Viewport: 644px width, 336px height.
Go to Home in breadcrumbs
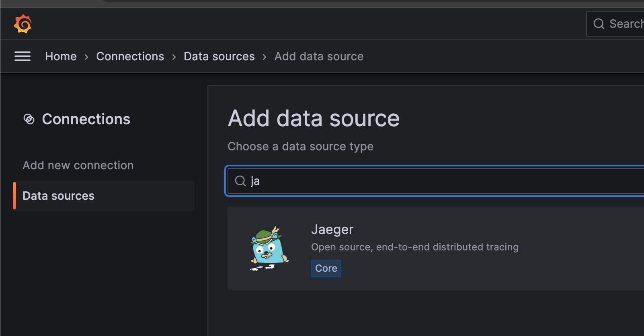coord(61,57)
